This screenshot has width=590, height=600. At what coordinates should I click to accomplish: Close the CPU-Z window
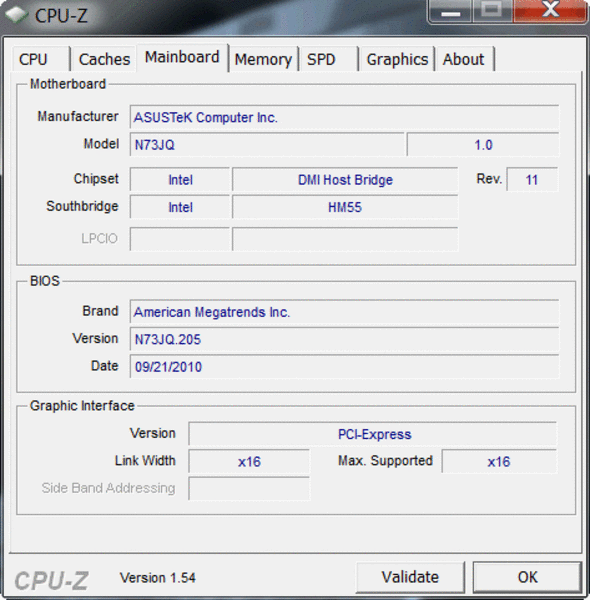coord(550,10)
